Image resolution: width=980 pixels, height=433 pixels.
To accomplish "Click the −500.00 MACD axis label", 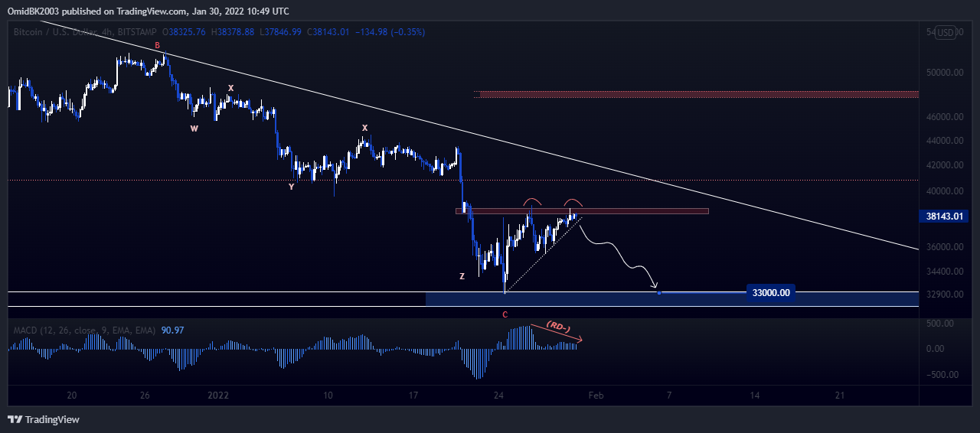I will (941, 375).
